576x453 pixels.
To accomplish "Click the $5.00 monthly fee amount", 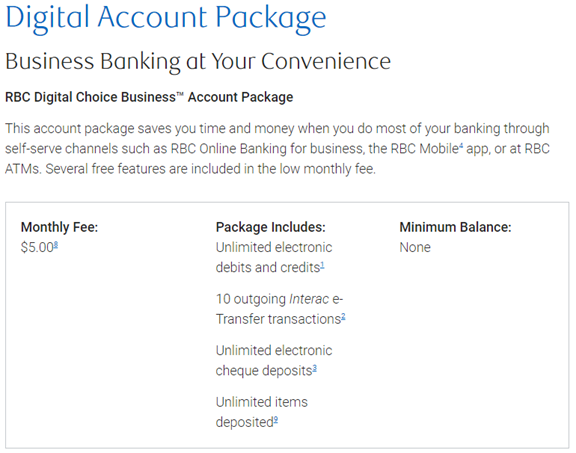I will [37, 248].
